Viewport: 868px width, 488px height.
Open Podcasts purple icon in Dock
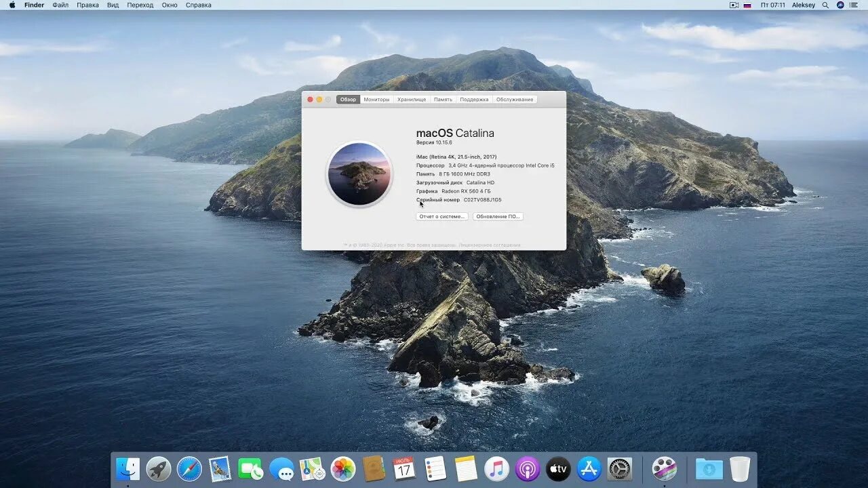[x=528, y=468]
